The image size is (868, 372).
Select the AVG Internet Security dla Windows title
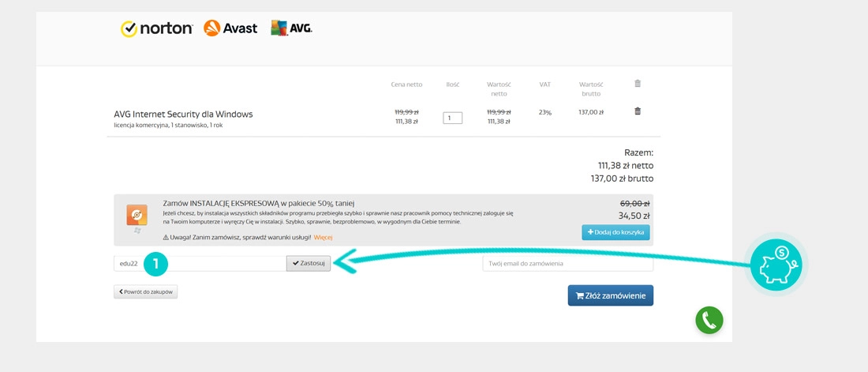click(x=183, y=114)
